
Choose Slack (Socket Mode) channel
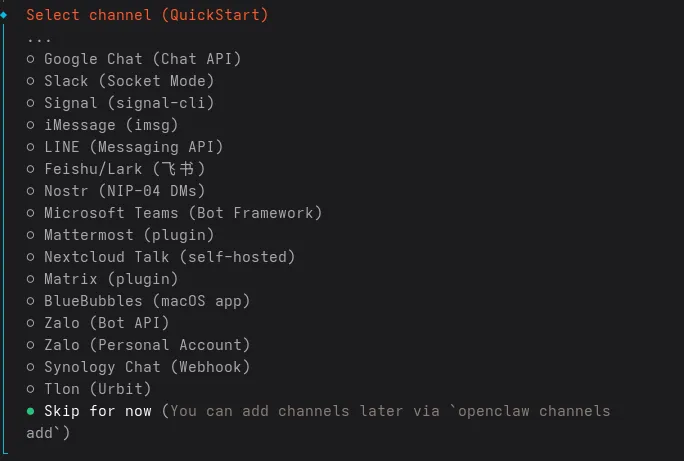(128, 81)
